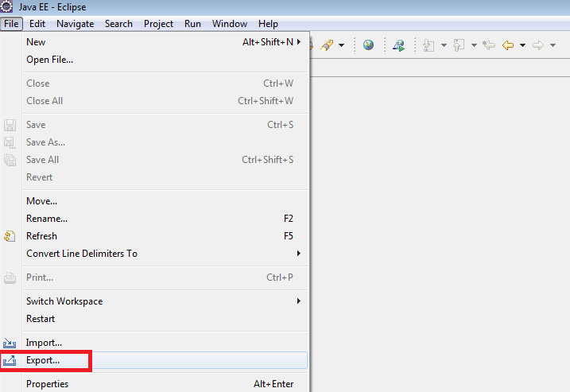This screenshot has height=392, width=570.
Task: Choose Open File... from File menu
Action: pyautogui.click(x=165, y=60)
